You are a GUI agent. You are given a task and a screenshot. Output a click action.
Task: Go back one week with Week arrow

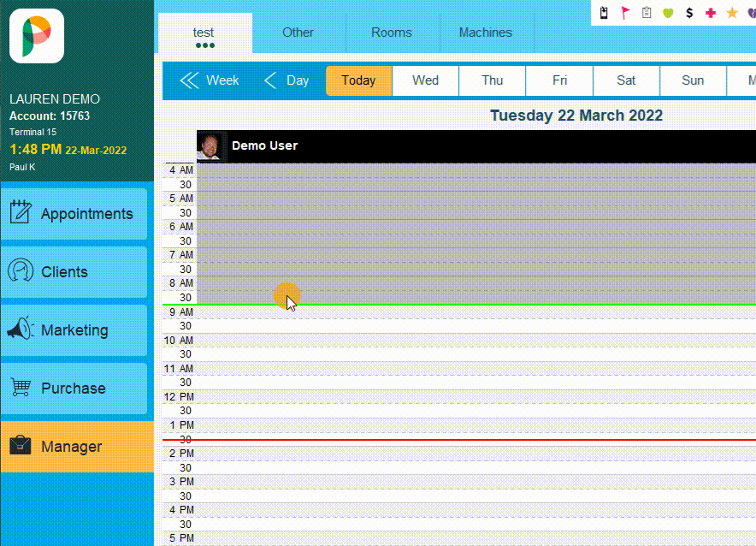(210, 80)
